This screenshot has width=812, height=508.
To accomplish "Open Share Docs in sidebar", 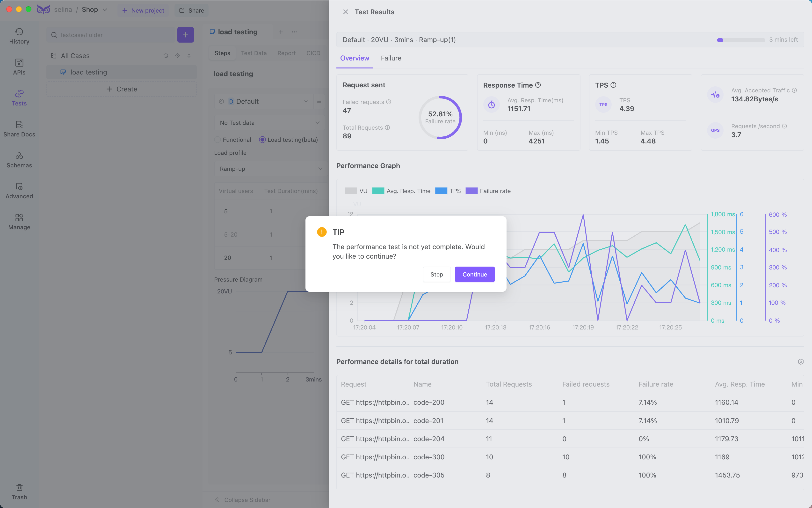I will [x=19, y=129].
